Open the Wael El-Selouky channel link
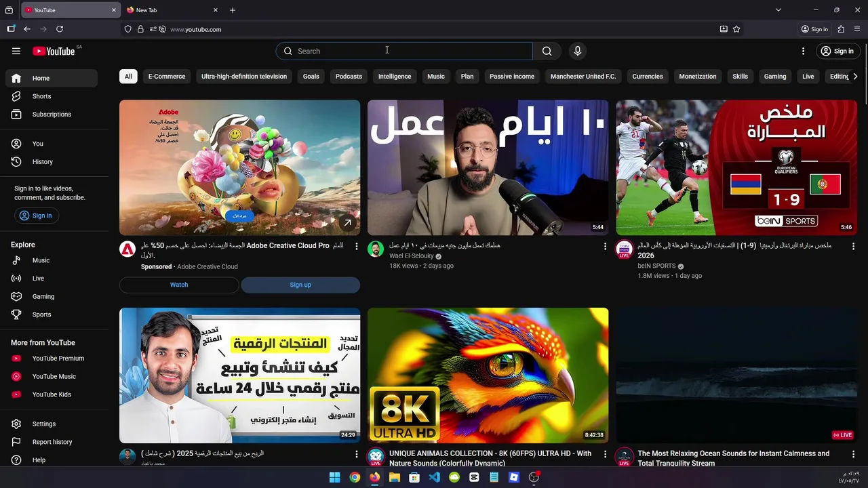This screenshot has height=488, width=868. pos(411,256)
